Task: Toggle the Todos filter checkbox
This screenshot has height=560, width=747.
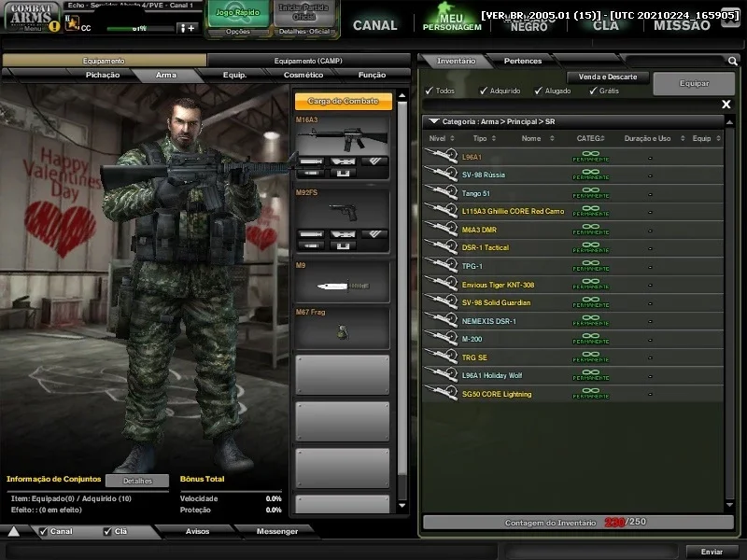Action: [430, 91]
